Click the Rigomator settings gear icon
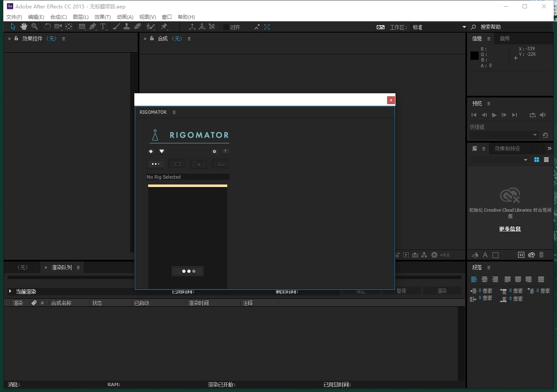Screen dimensions: 557x392 (214, 151)
